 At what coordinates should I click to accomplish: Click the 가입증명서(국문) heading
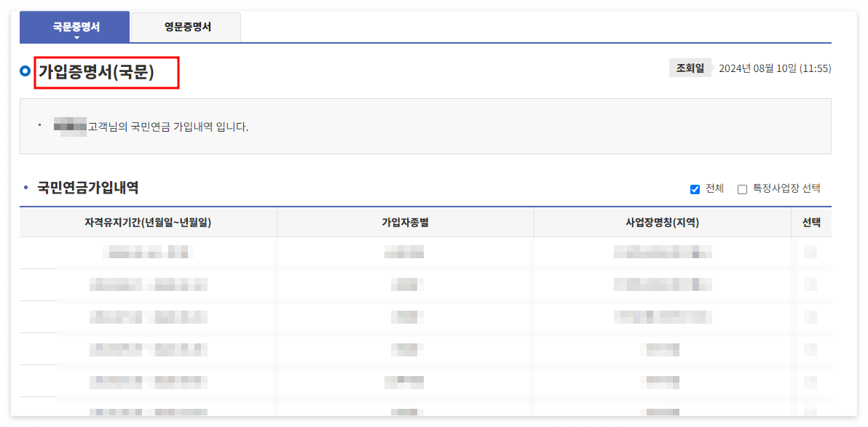tap(106, 73)
